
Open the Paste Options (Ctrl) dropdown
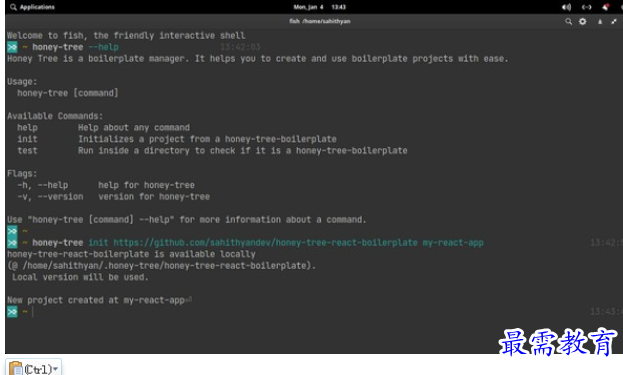click(x=33, y=368)
